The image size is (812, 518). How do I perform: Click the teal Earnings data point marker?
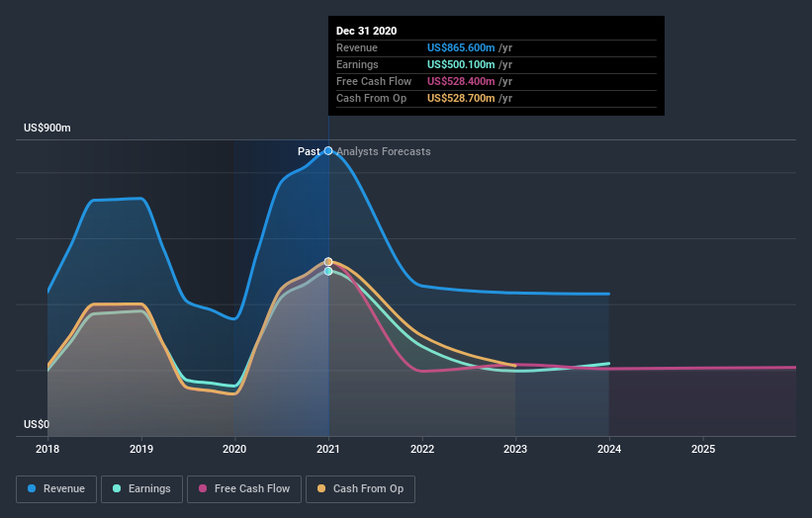pos(328,271)
